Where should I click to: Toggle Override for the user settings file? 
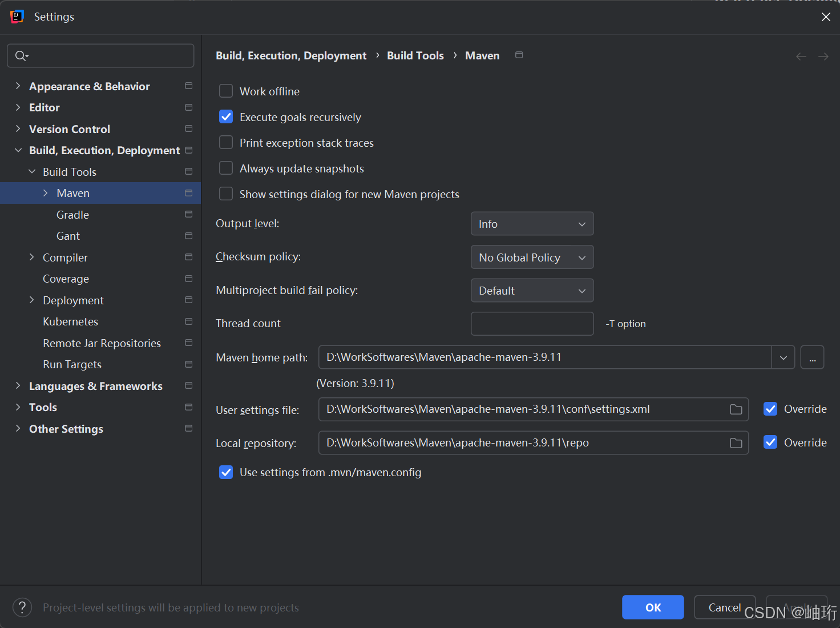click(x=770, y=409)
